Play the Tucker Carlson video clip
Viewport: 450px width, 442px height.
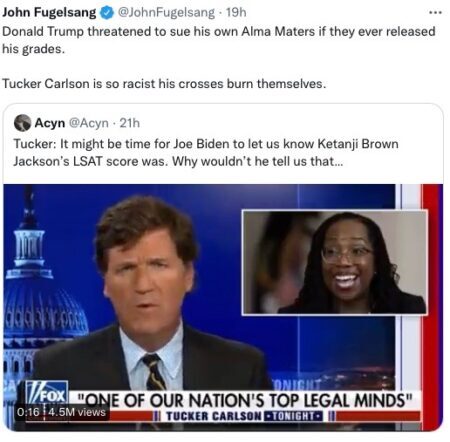[x=223, y=307]
